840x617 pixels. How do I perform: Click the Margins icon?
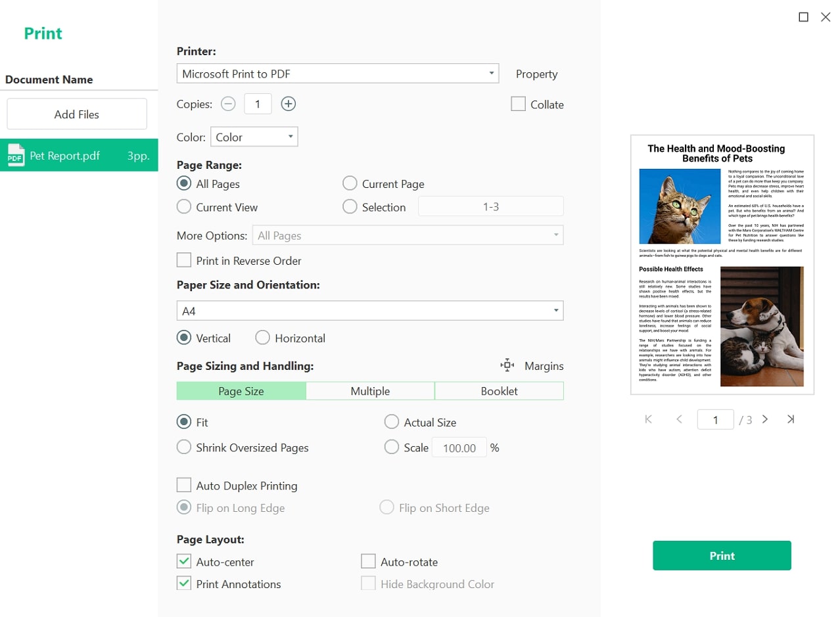pyautogui.click(x=507, y=365)
